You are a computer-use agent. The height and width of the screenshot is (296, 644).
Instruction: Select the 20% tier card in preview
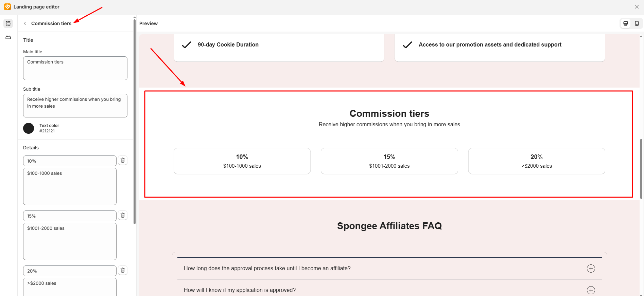click(536, 161)
